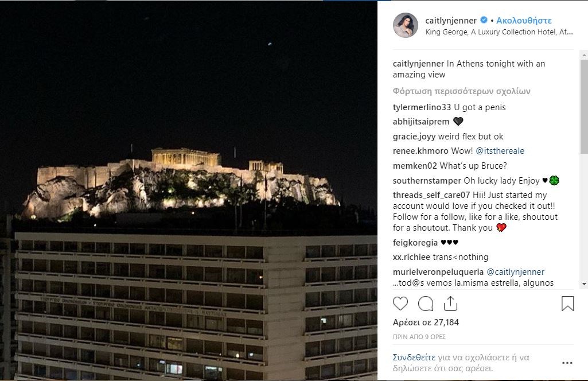588x381 pixels.
Task: Open the @itsthereale mention link
Action: (x=500, y=151)
